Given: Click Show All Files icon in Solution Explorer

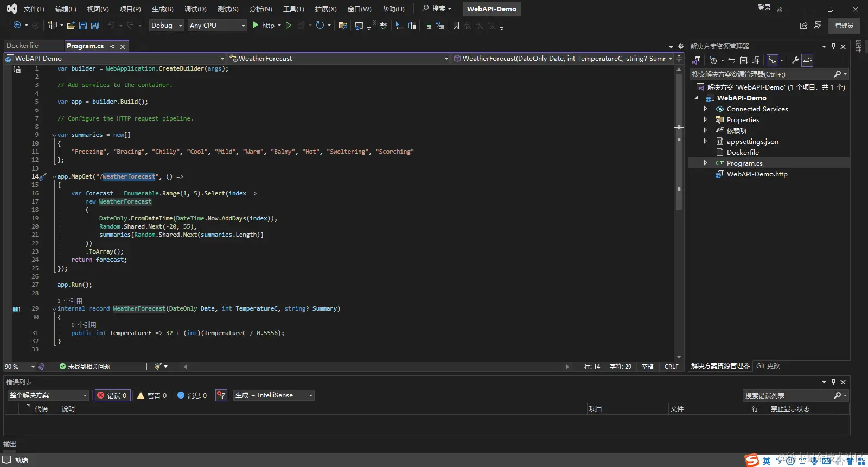Looking at the screenshot, I should (x=756, y=60).
